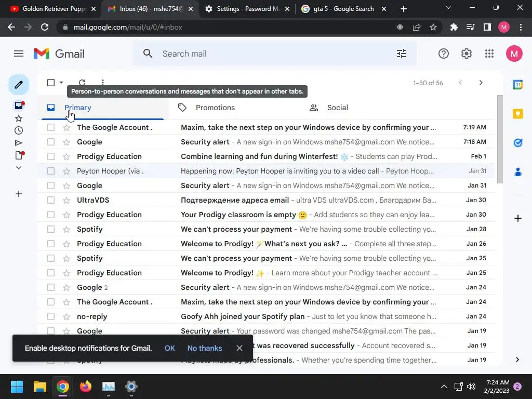Open Chrome tab search chevron
The image size is (532, 399).
click(x=448, y=7)
